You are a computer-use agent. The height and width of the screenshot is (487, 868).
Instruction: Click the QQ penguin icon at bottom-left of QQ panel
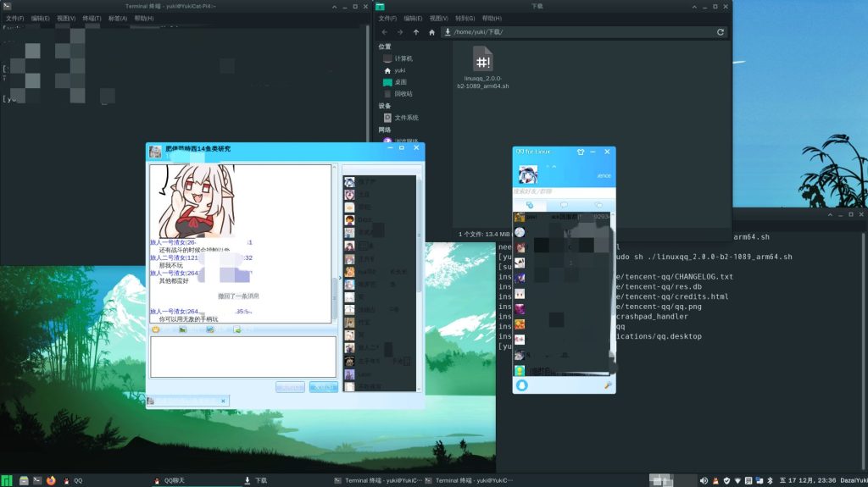click(x=522, y=385)
